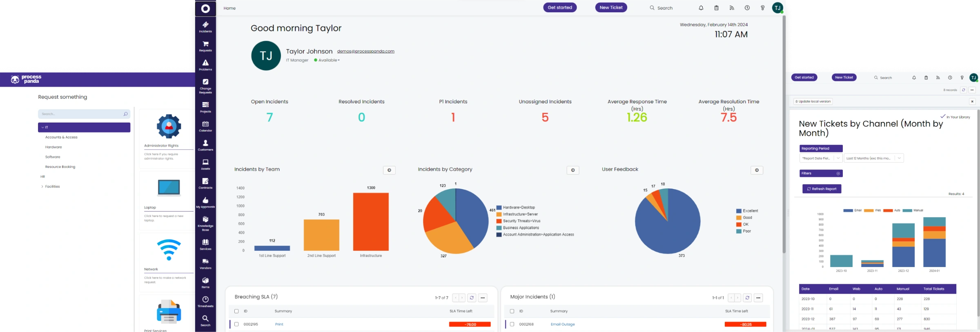Image resolution: width=980 pixels, height=332 pixels.
Task: Click RSS feed icon in dashboard header
Action: [732, 8]
